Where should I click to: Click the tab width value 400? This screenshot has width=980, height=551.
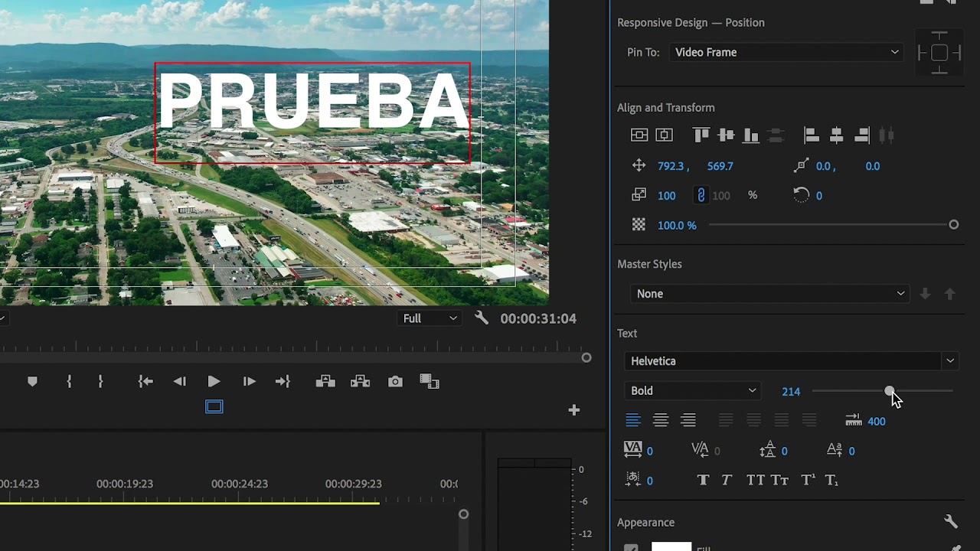(877, 421)
